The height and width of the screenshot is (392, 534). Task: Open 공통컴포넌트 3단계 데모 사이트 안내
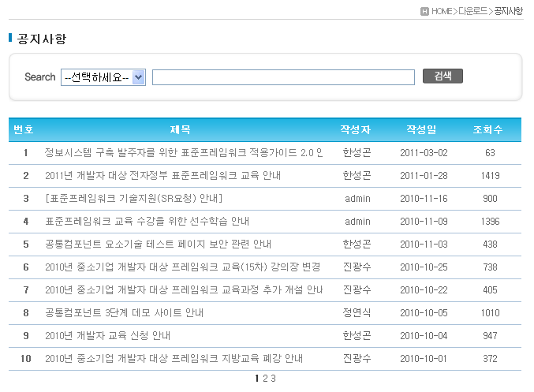(x=124, y=313)
